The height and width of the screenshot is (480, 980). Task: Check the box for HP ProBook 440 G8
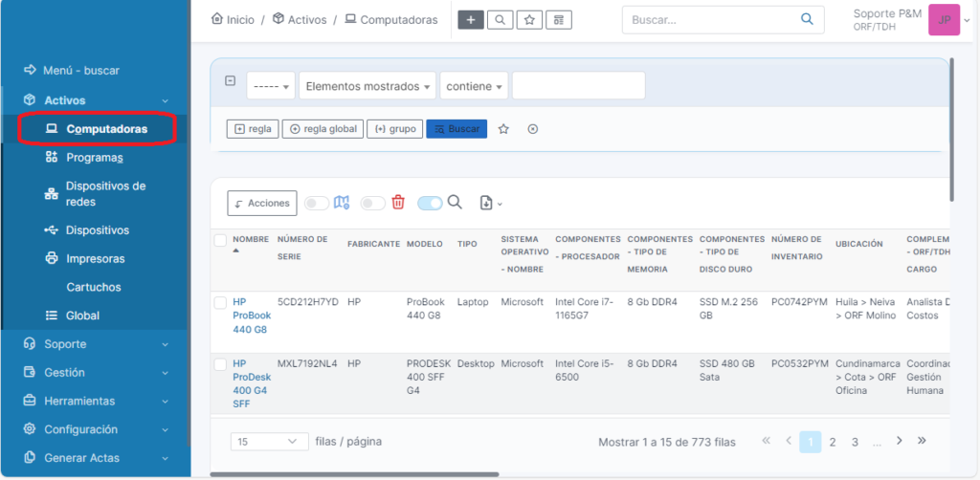220,303
